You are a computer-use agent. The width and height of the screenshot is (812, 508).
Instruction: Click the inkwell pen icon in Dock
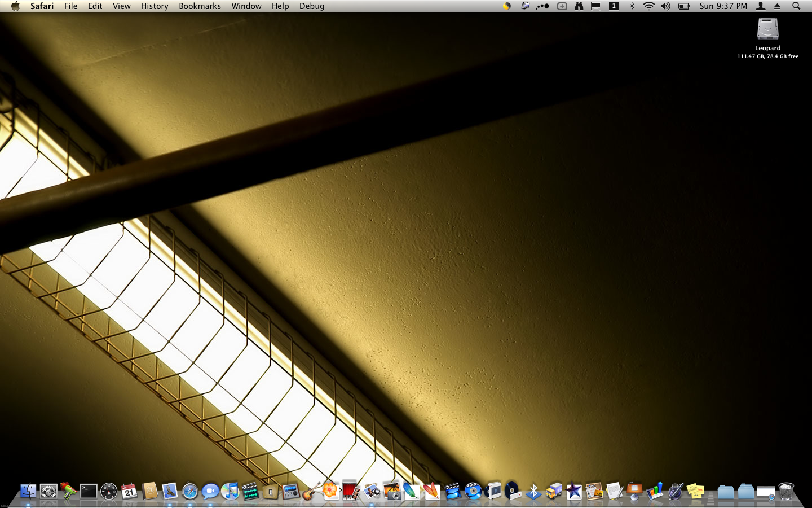pos(676,491)
